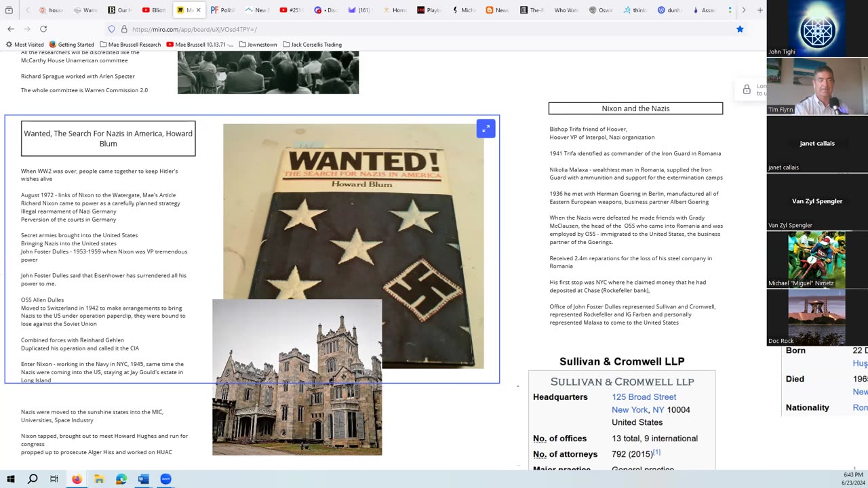The image size is (868, 488).
Task: Select Doc Rock's participant tile
Action: (x=817, y=317)
